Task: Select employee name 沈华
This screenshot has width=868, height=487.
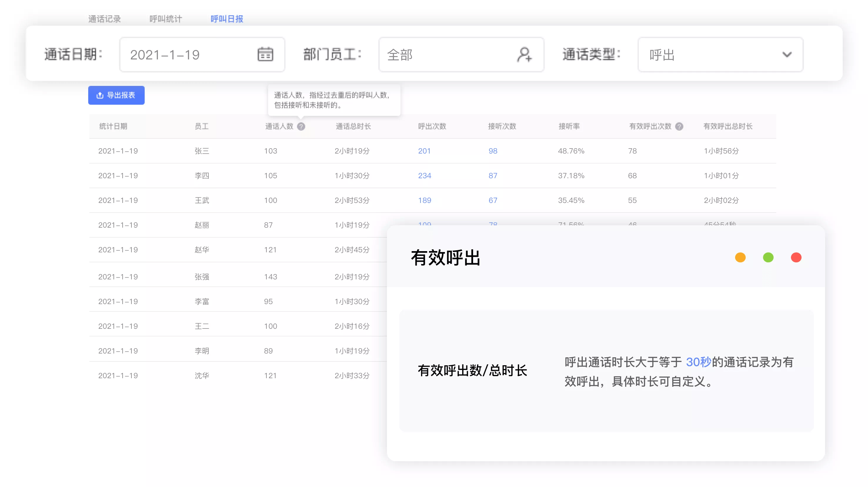Action: point(202,376)
